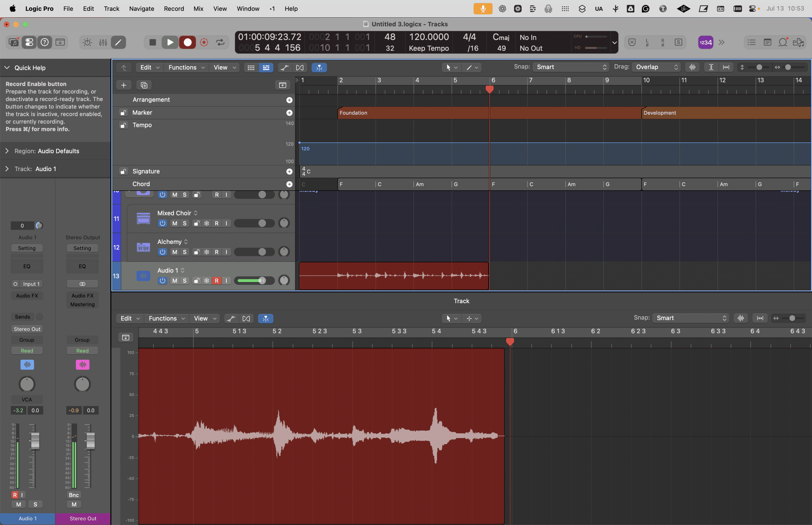Viewport: 812px width, 525px height.
Task: Click the Stop transport button
Action: (153, 42)
